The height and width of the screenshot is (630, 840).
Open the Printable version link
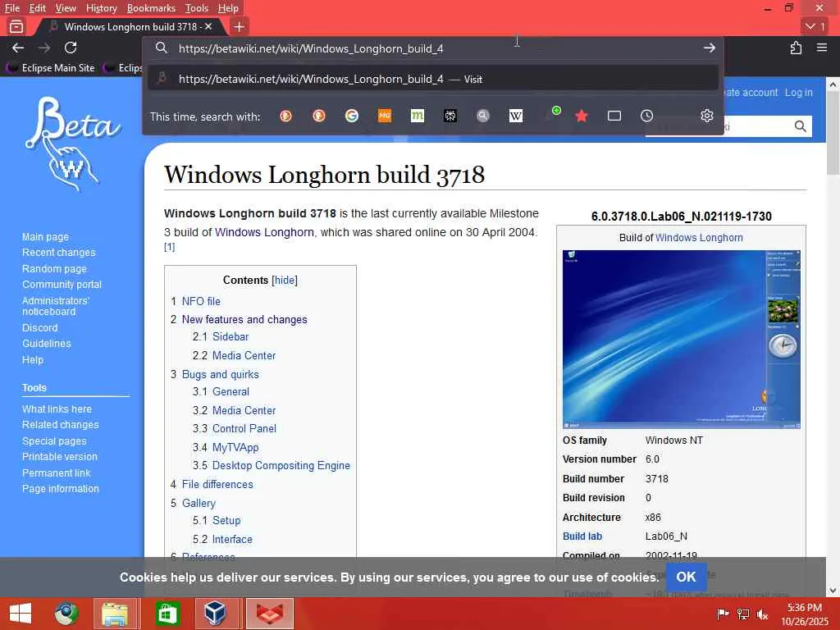tap(59, 456)
